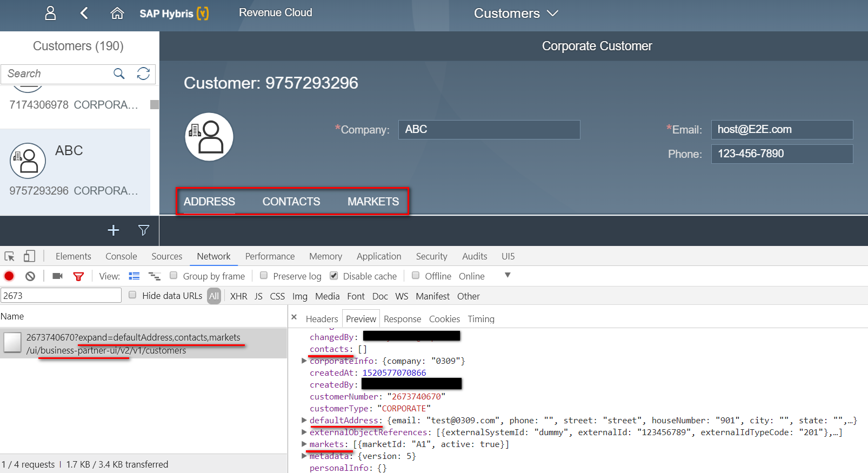This screenshot has height=473, width=868.
Task: Refresh the customers list
Action: click(143, 74)
